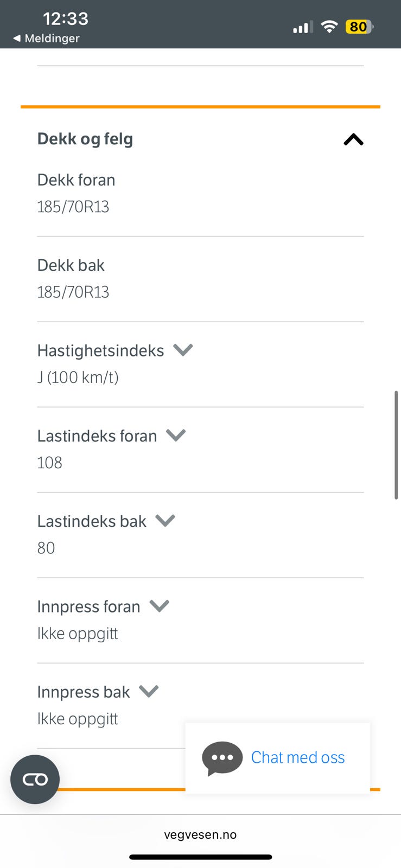Expand Hastighetsindeks info chevron
The height and width of the screenshot is (868, 401).
click(183, 350)
